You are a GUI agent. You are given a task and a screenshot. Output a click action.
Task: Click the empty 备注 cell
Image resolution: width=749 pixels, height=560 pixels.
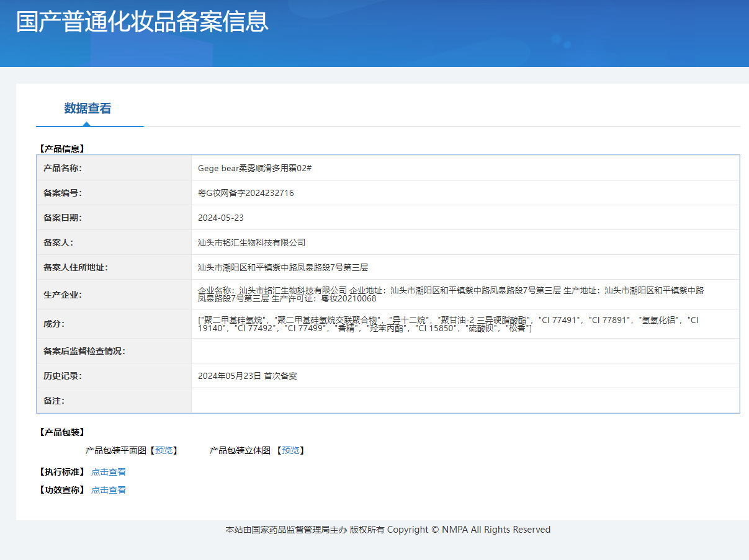point(434,401)
